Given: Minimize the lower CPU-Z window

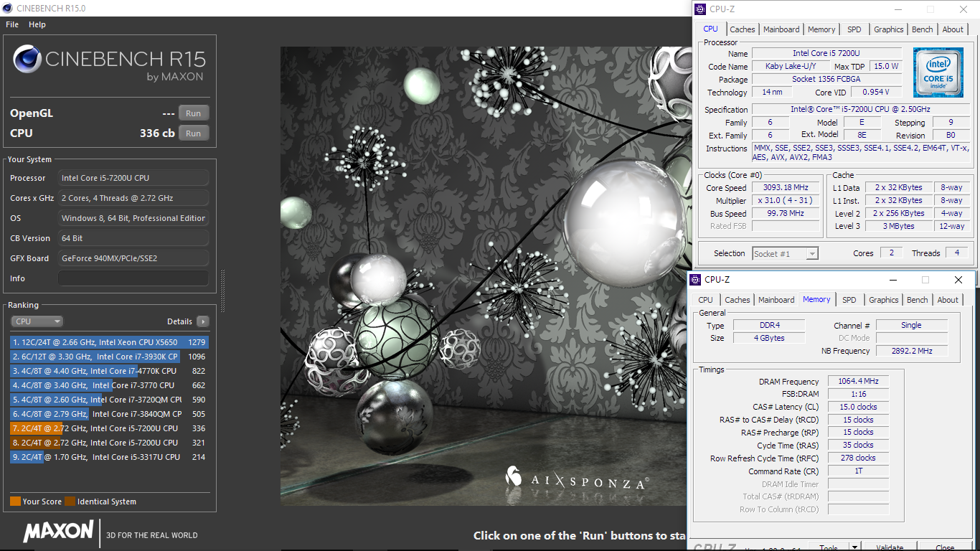Looking at the screenshot, I should [x=892, y=280].
